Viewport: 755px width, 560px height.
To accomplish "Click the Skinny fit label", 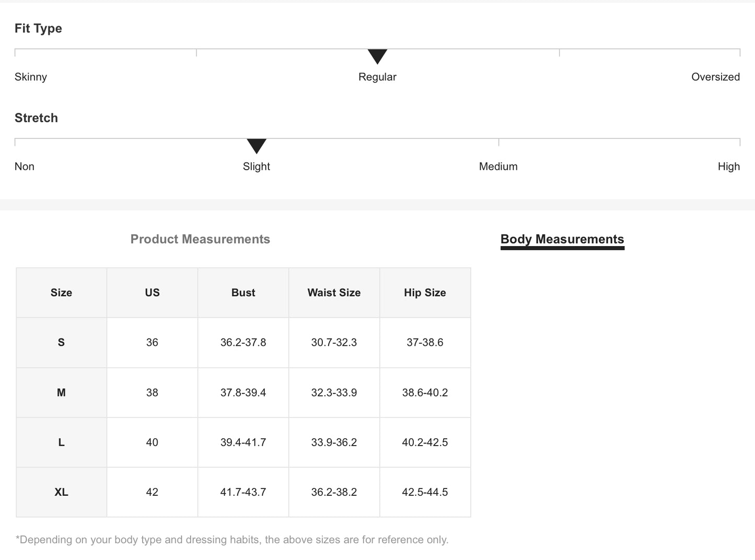I will [31, 77].
